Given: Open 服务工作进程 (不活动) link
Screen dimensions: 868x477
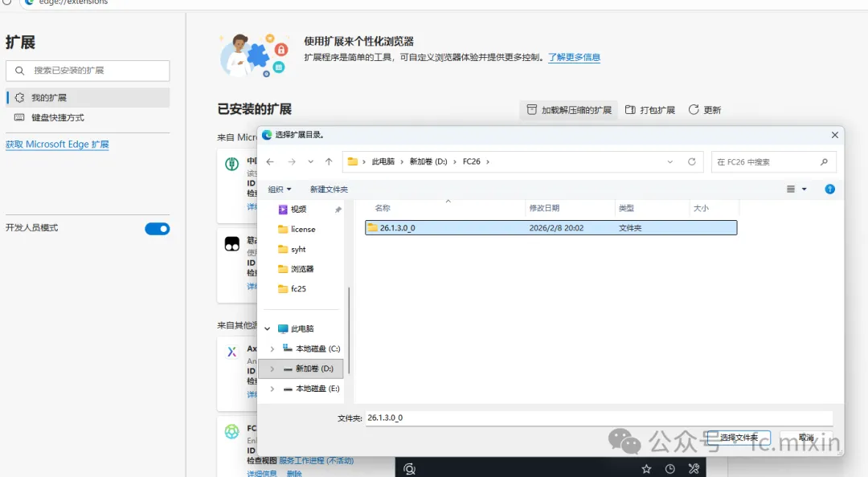Looking at the screenshot, I should coord(316,460).
